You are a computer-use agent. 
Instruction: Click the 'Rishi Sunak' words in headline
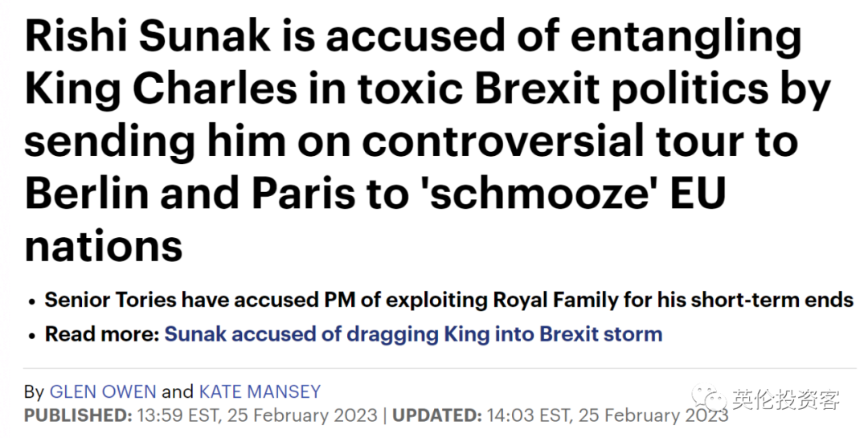coord(148,37)
